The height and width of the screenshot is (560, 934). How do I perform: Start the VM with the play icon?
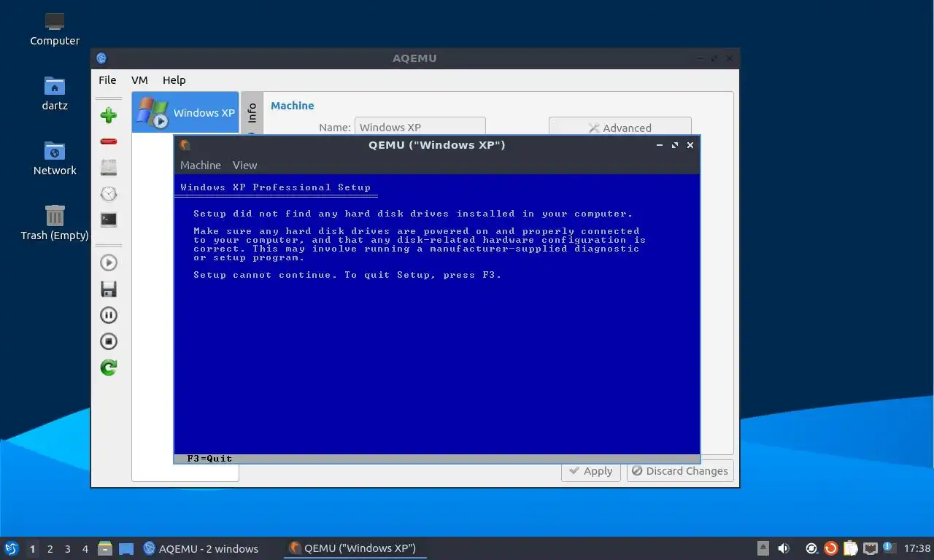(109, 263)
